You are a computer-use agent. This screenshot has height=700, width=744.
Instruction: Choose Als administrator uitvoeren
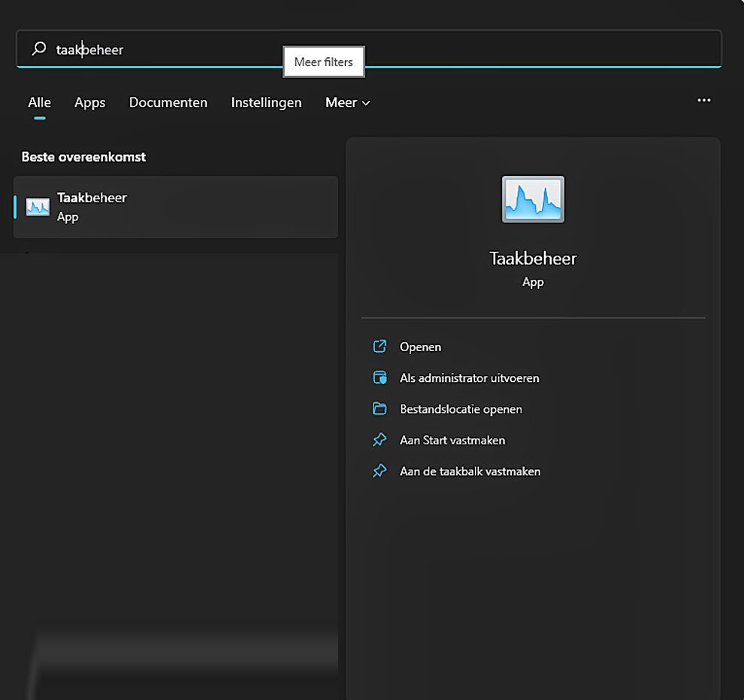[x=469, y=377]
